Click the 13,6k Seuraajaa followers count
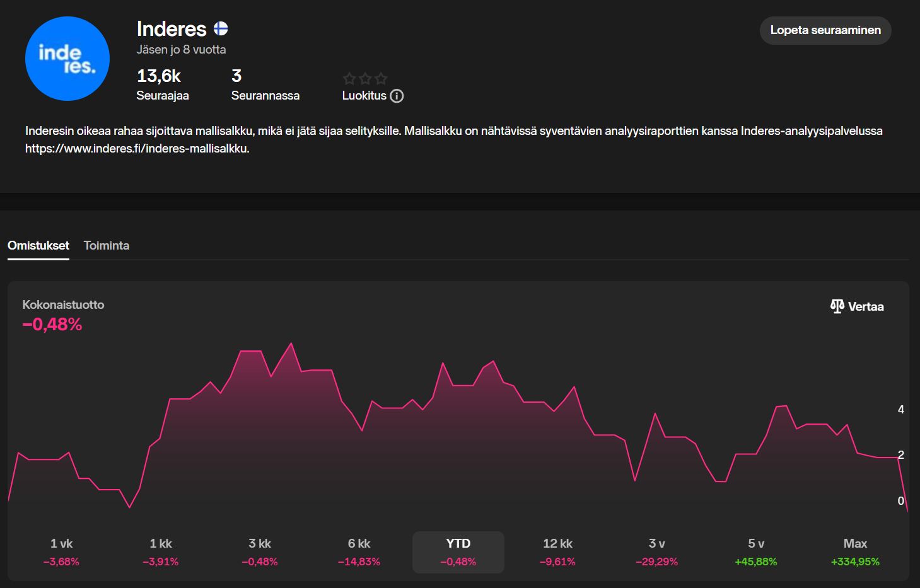The height and width of the screenshot is (588, 920). point(163,85)
